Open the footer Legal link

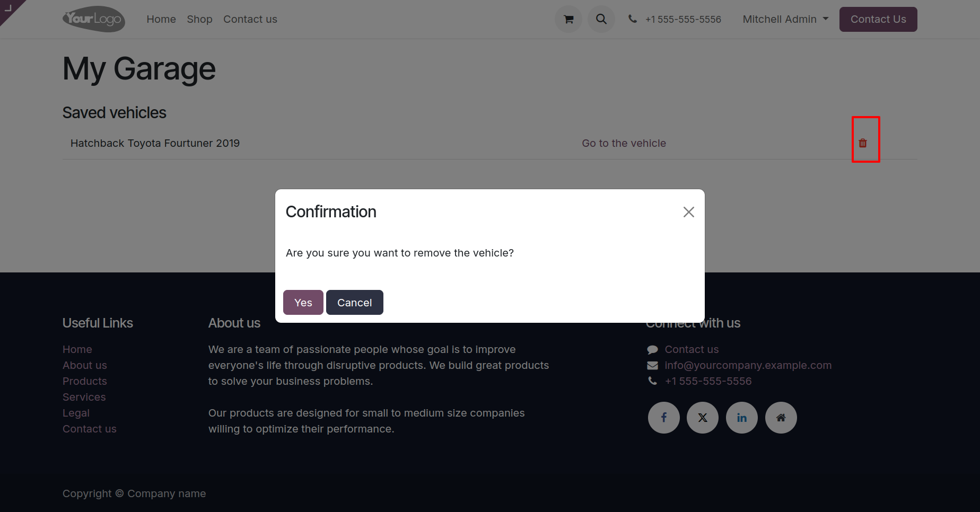coord(76,413)
